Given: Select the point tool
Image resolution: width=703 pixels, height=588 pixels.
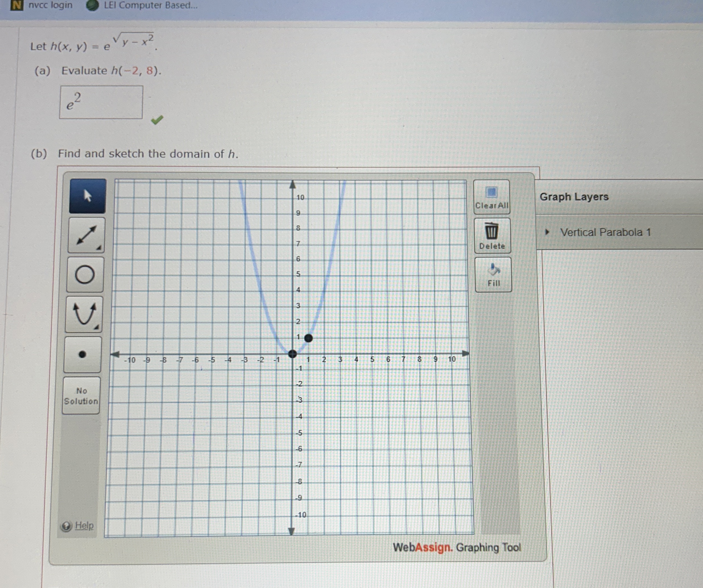Looking at the screenshot, I should (x=82, y=355).
